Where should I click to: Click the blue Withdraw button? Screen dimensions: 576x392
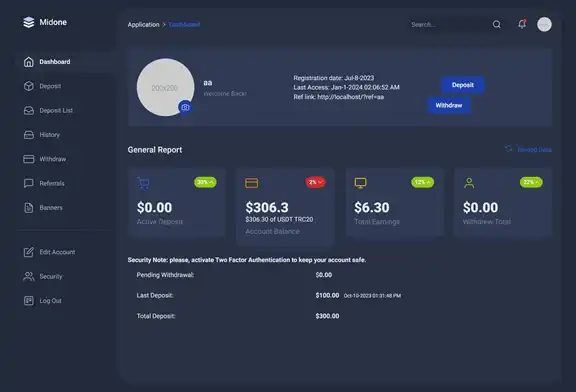pyautogui.click(x=449, y=105)
